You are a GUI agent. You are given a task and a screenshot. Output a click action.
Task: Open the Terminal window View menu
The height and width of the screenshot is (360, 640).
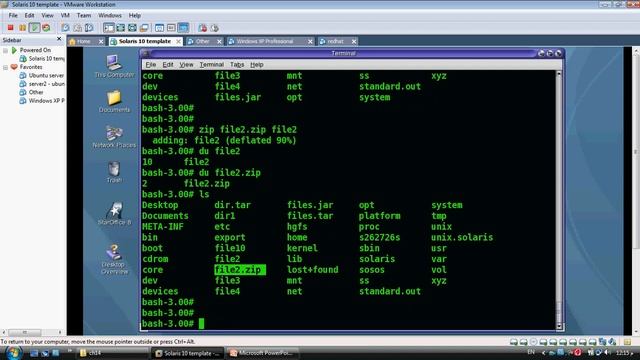coord(186,65)
